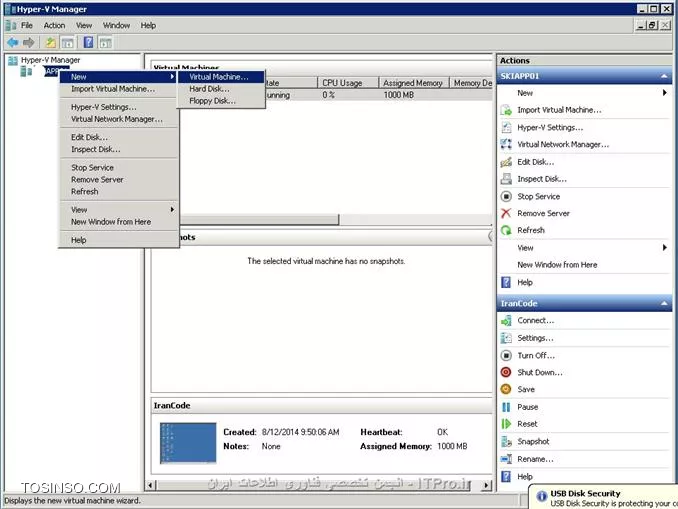
Task: Click the Connect icon under IranCode
Action: (x=506, y=320)
